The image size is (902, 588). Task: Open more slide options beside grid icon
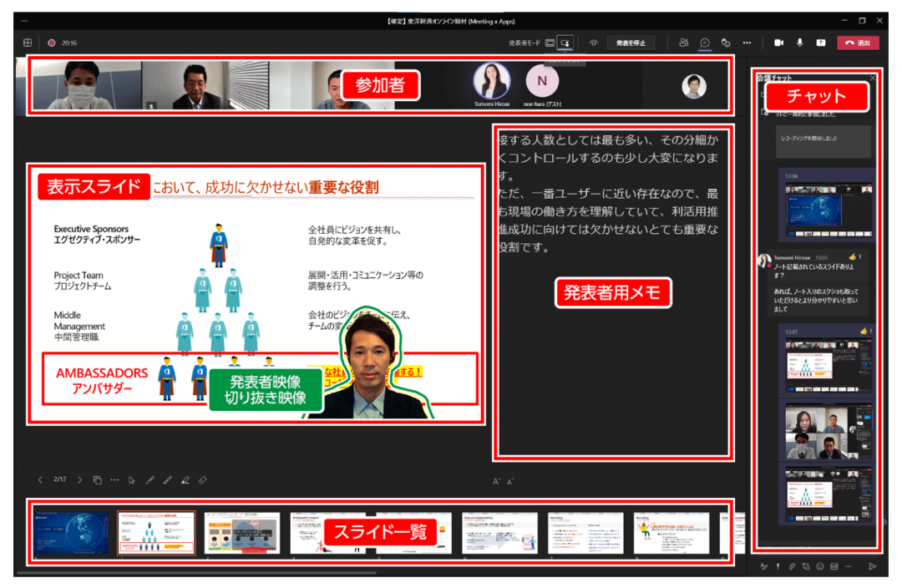click(x=114, y=479)
